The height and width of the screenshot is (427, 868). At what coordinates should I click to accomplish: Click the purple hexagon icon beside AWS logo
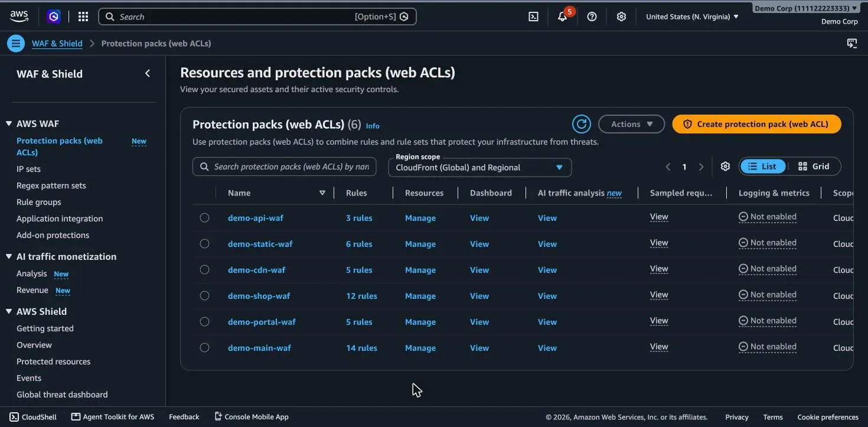(x=54, y=17)
